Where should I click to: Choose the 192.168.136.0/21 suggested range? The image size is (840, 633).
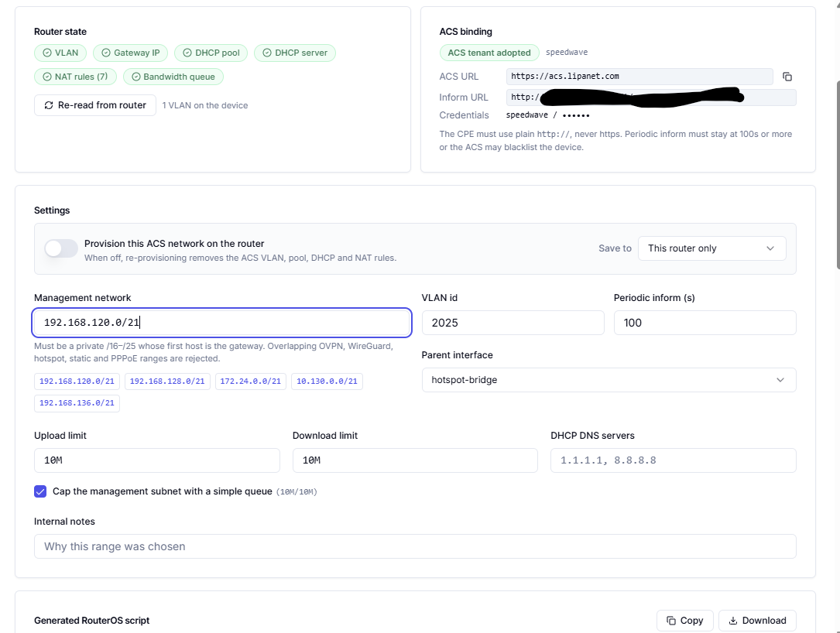77,403
